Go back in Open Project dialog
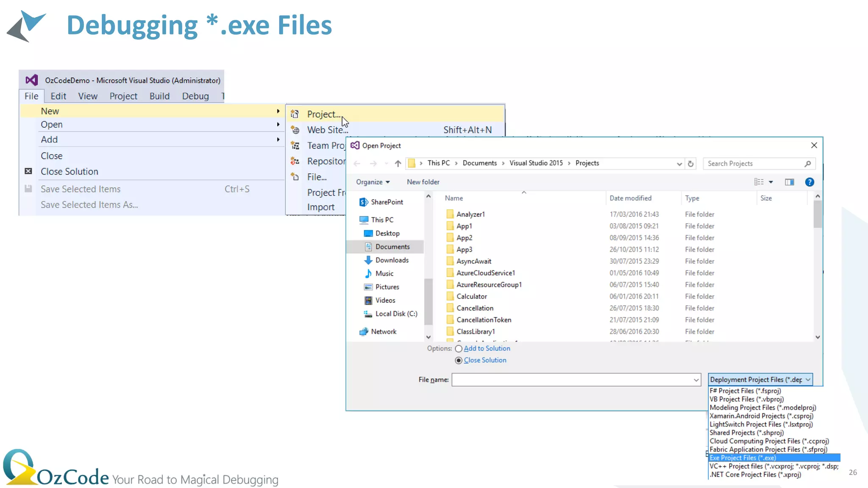Screen dimensions: 868x488 (x=357, y=164)
